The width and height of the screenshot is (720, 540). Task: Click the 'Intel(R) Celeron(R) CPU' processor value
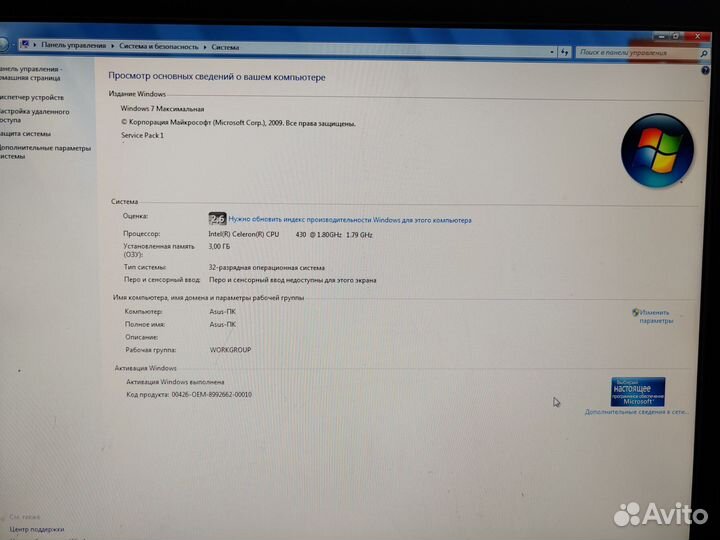244,234
